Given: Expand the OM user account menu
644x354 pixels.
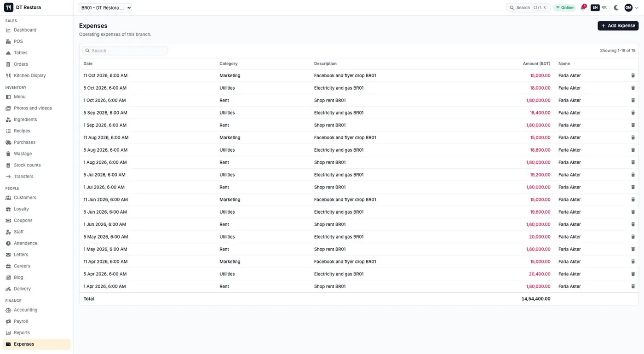Looking at the screenshot, I should (x=631, y=8).
